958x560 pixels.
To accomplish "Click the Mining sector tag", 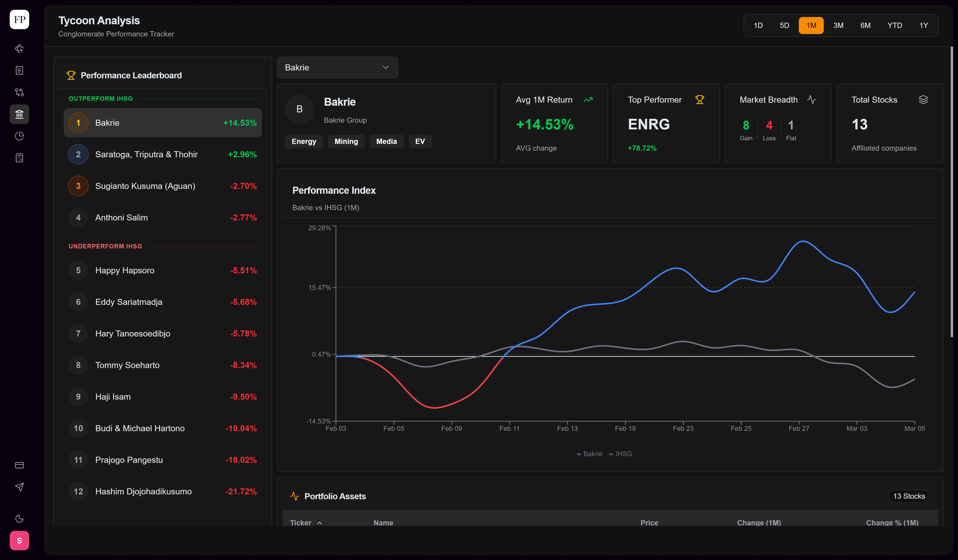I will (346, 142).
